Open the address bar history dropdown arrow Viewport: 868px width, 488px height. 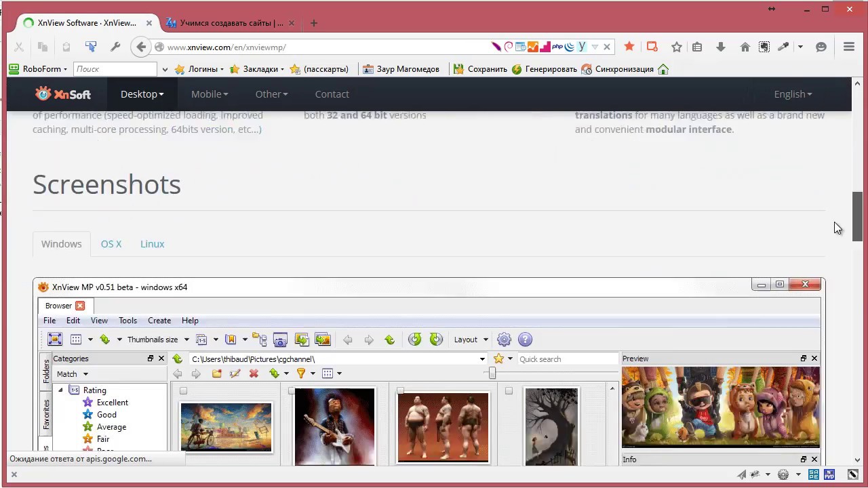pyautogui.click(x=595, y=47)
